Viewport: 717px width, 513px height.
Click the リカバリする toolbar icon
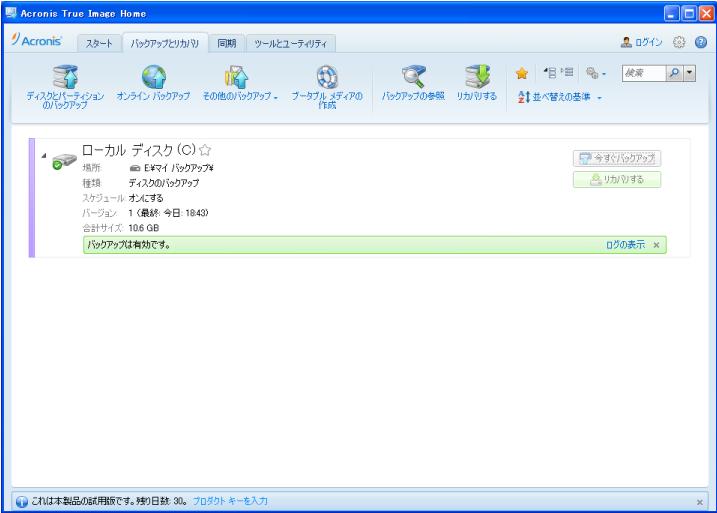coord(476,83)
